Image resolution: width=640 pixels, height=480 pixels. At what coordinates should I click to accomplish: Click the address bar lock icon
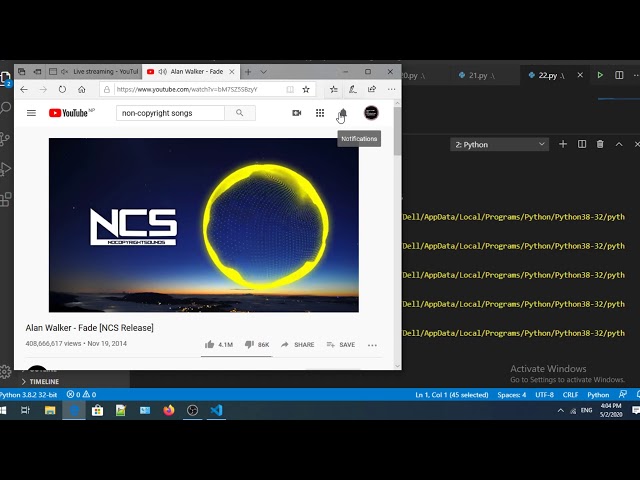(x=107, y=89)
